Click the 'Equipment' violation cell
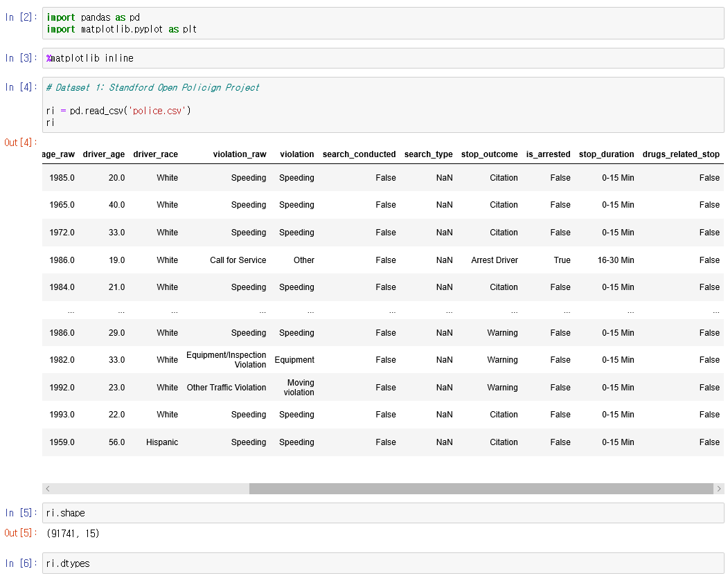Viewport: 728px width, 578px height. tap(294, 360)
